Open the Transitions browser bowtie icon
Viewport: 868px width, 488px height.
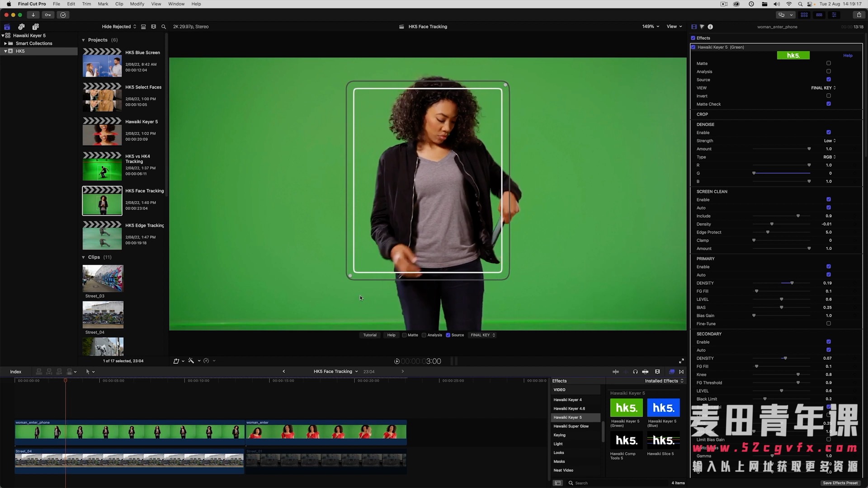tap(681, 371)
